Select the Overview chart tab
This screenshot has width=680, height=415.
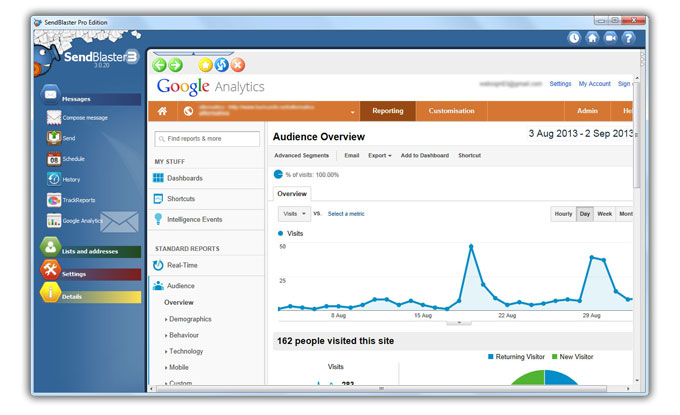point(292,194)
